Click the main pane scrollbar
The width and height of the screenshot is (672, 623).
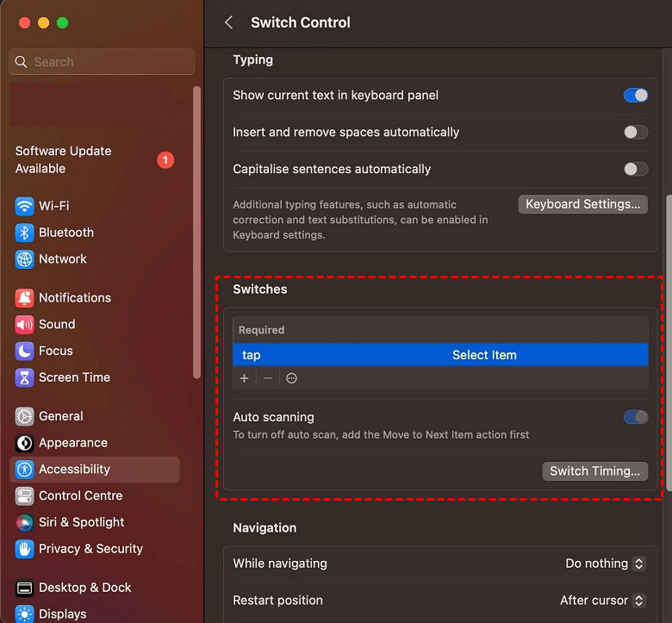[x=669, y=343]
